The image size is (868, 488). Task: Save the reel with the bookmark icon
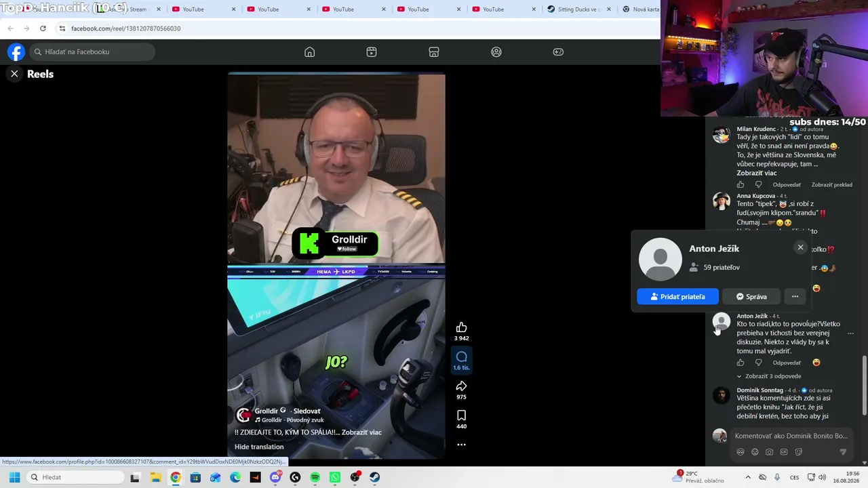(x=462, y=415)
